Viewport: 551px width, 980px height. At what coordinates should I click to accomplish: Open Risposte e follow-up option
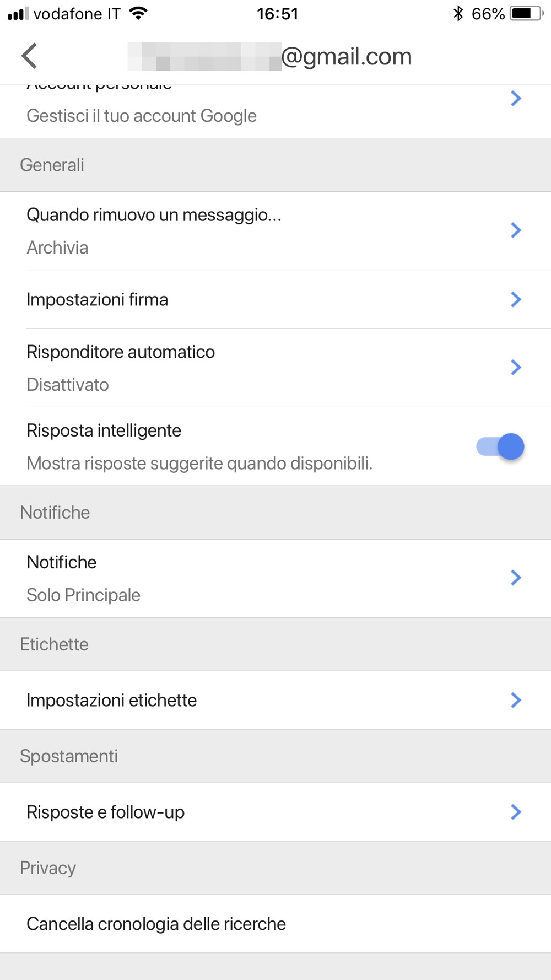click(x=106, y=812)
